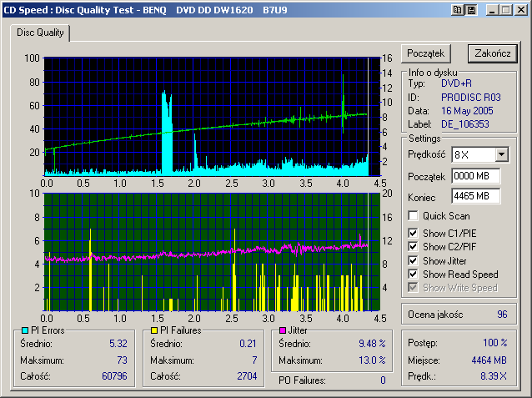Open the Prędkość speed dropdown arrow
This screenshot has width=532, height=398.
501,155
